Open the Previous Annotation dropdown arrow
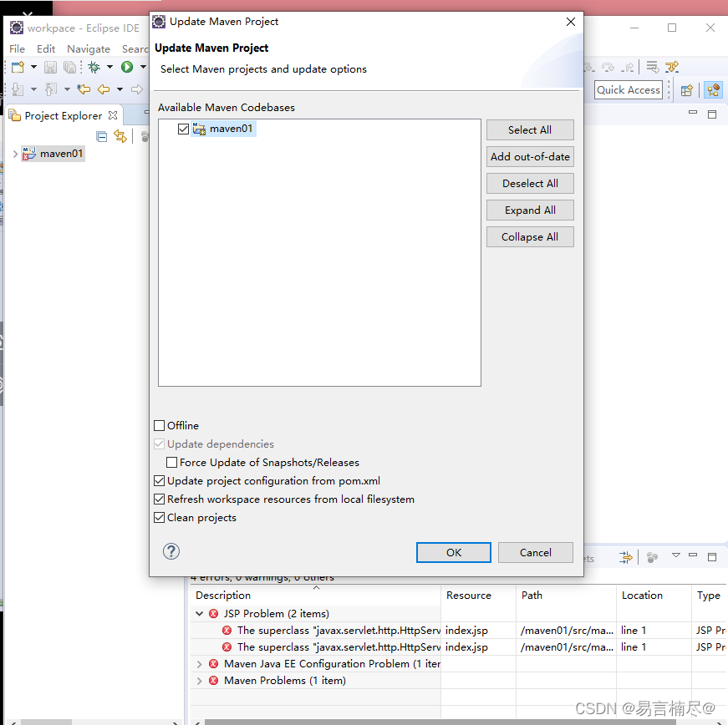This screenshot has height=725, width=728. point(67,89)
